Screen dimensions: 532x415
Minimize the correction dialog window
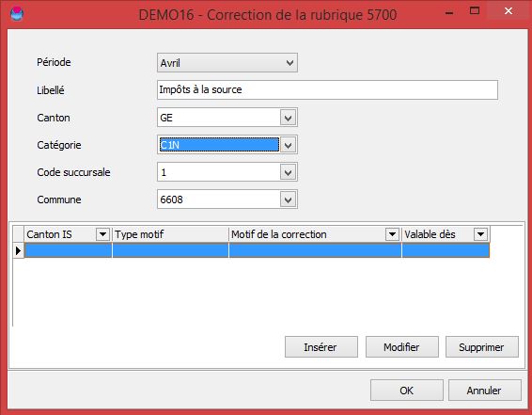(449, 12)
